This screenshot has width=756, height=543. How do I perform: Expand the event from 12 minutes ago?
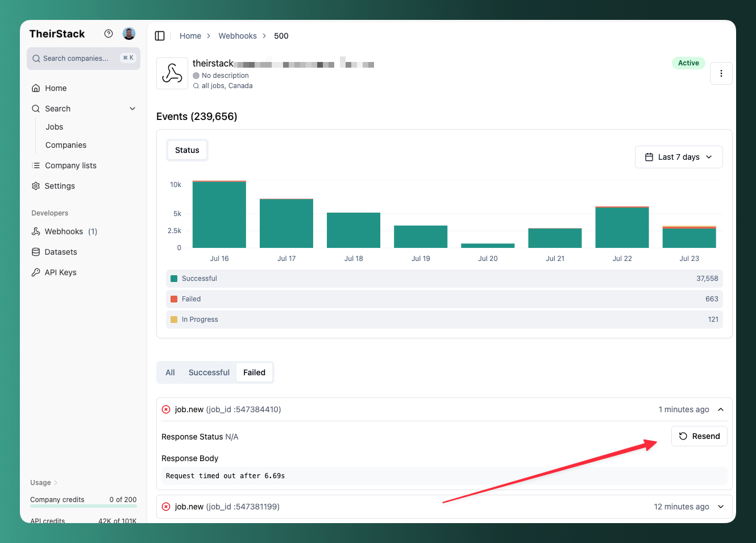point(720,507)
